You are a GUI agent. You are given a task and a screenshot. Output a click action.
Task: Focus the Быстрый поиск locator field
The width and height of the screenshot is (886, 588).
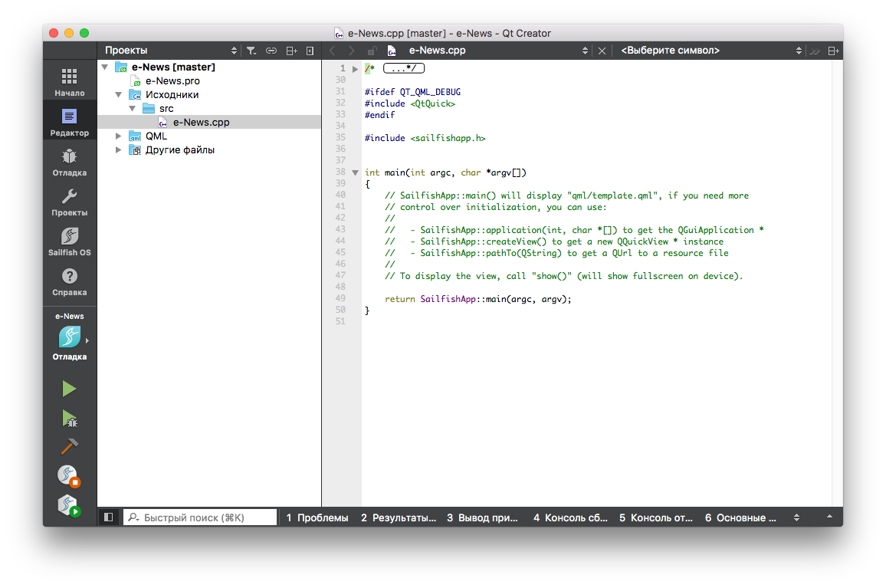point(200,517)
